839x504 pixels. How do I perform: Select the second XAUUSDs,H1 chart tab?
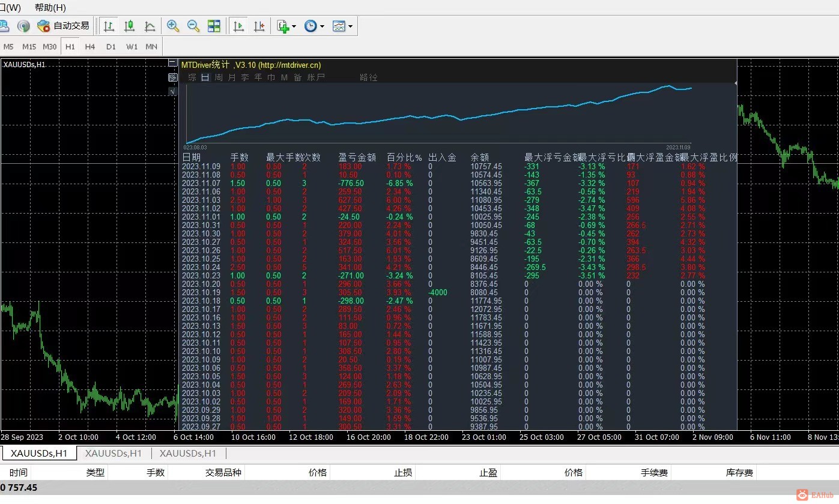pos(114,453)
